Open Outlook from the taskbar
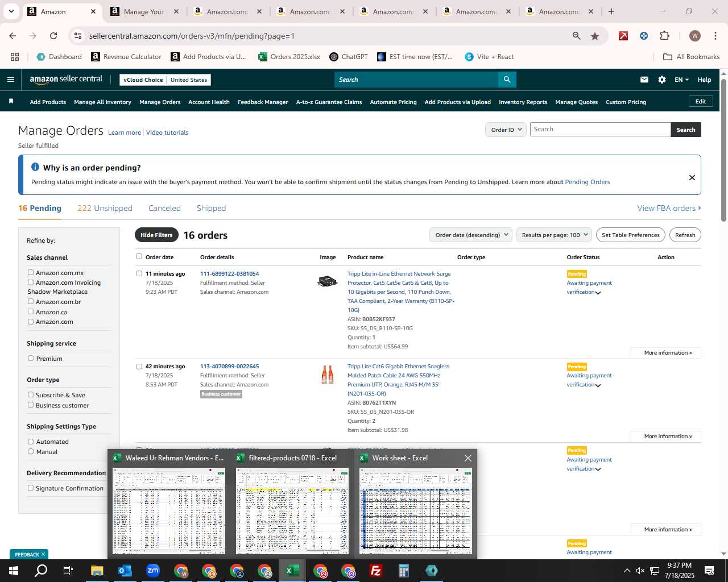728x582 pixels. click(125, 571)
